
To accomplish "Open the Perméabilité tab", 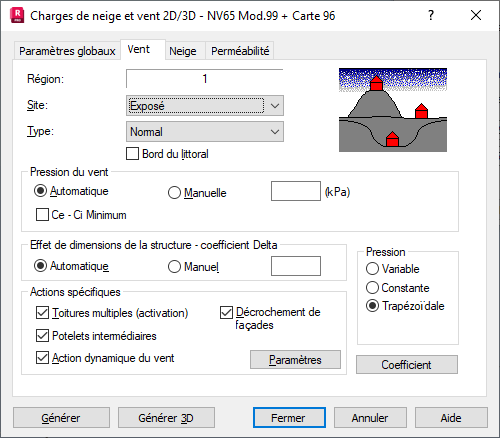I will (x=240, y=51).
